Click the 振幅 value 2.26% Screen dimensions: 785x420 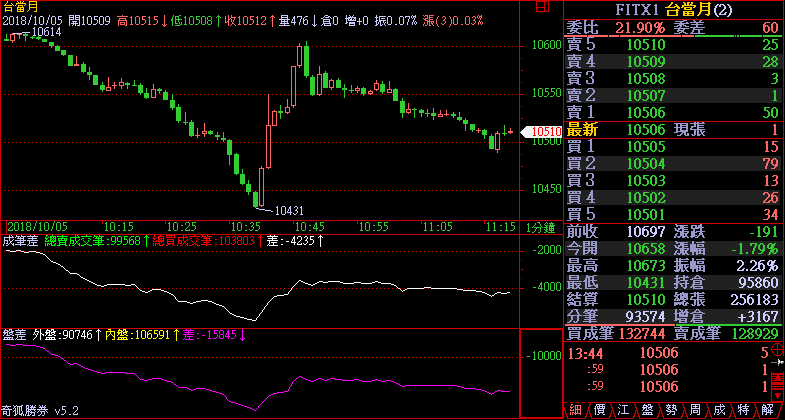pos(757,265)
